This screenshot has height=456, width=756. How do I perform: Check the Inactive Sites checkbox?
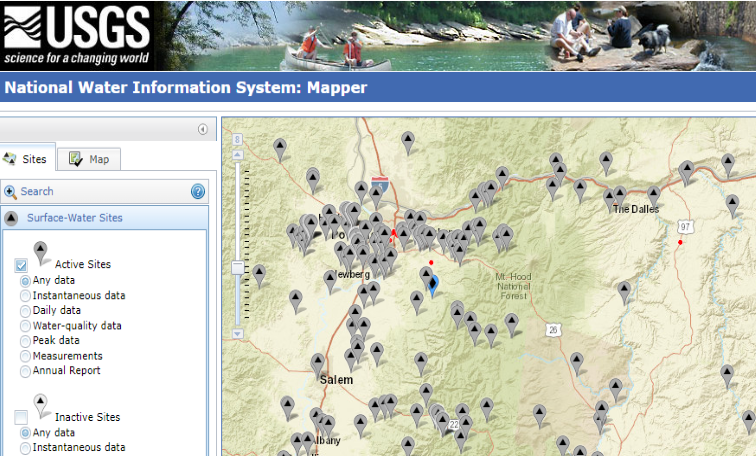(x=21, y=417)
